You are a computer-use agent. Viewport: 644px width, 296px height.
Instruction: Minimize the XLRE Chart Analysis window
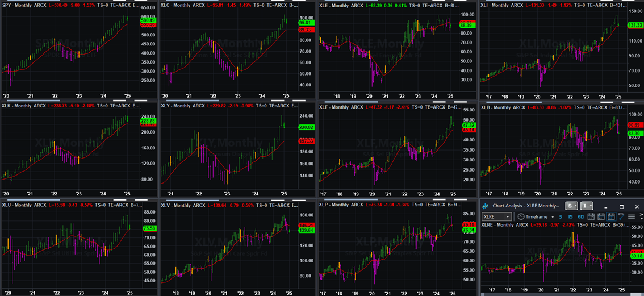(606, 207)
